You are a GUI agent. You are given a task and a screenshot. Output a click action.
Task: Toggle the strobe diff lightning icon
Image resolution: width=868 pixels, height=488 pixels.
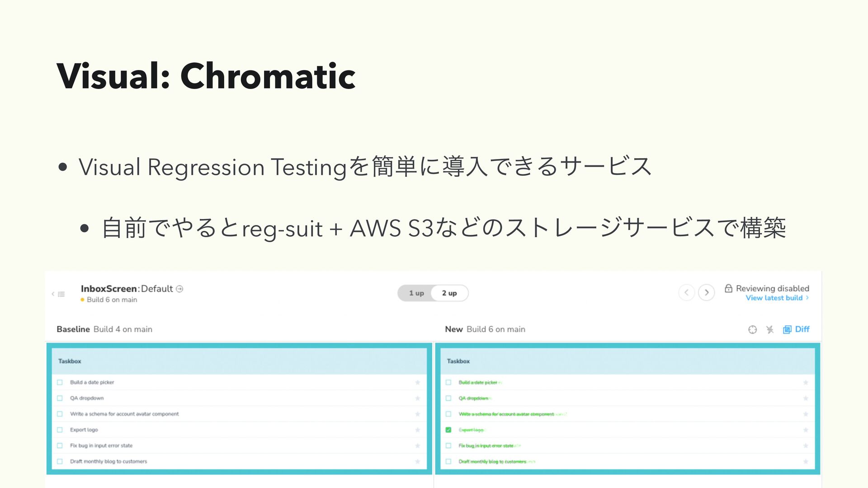pyautogui.click(x=770, y=329)
